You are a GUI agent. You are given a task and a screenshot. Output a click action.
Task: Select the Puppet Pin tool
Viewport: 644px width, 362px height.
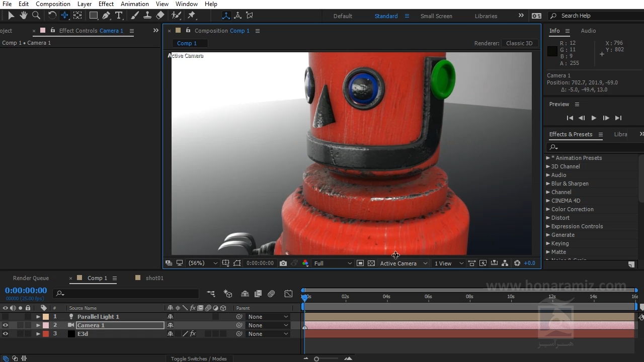191,16
